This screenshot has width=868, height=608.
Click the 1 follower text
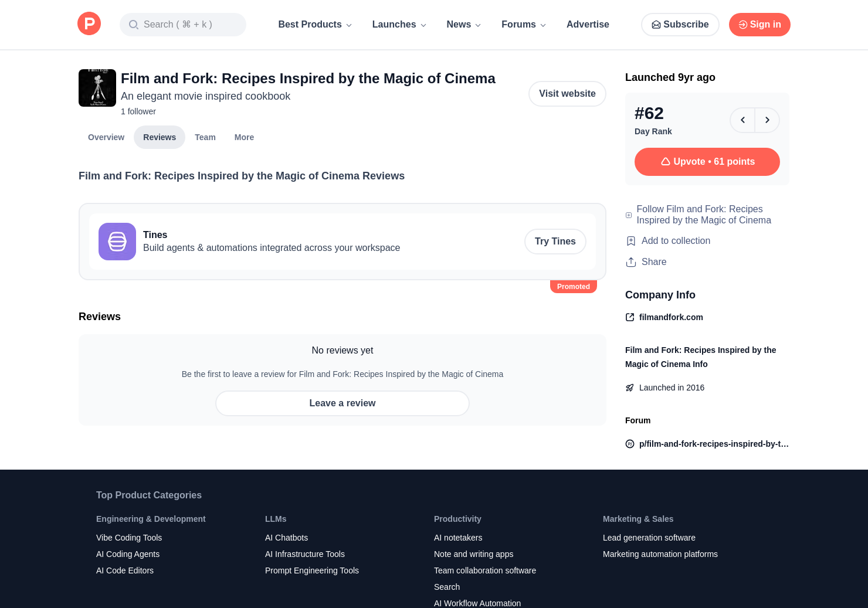click(x=138, y=111)
